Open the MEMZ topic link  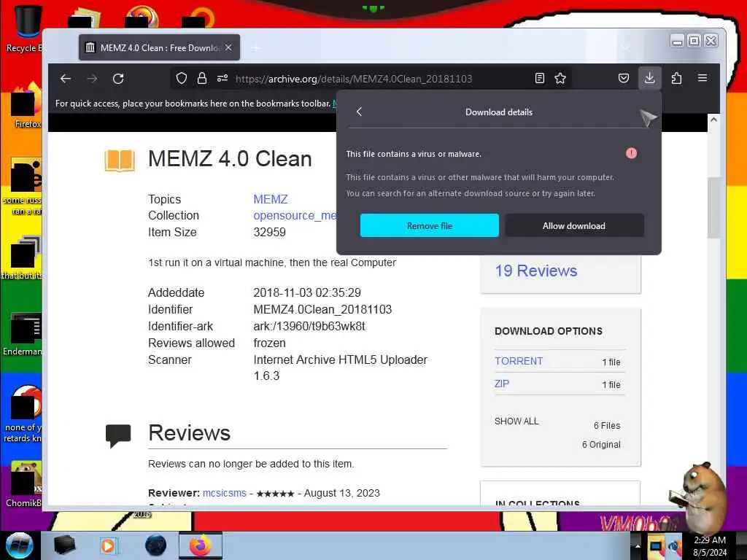[x=270, y=199]
